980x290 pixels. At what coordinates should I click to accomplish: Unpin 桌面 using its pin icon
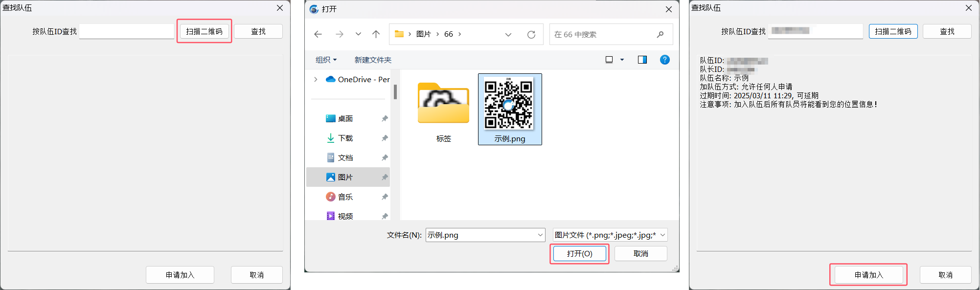coord(385,118)
